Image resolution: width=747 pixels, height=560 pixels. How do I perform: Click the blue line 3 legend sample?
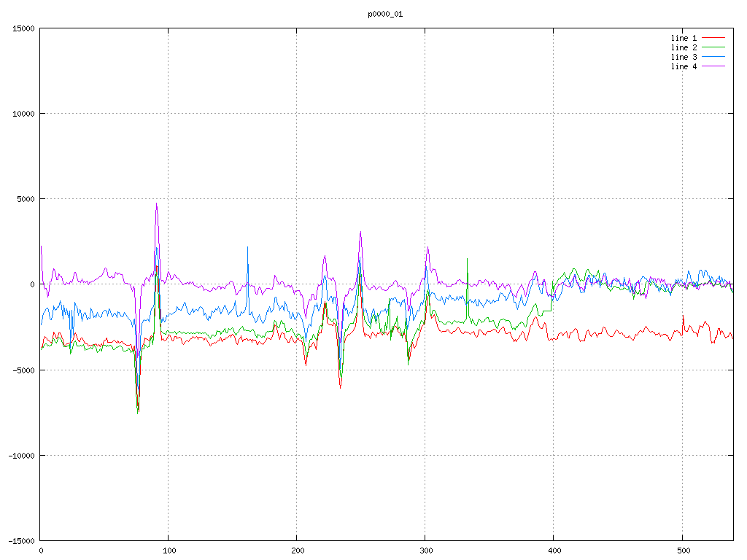(x=714, y=57)
